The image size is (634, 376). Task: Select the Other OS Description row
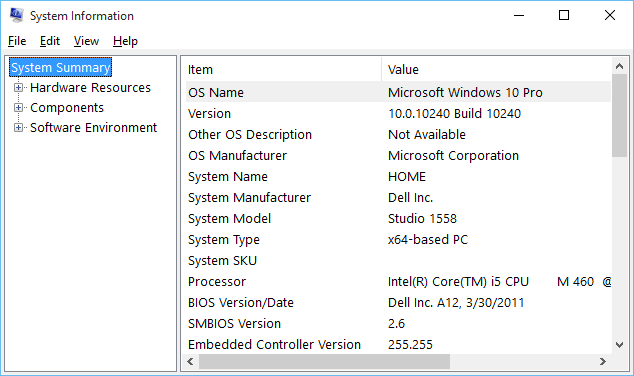click(398, 135)
